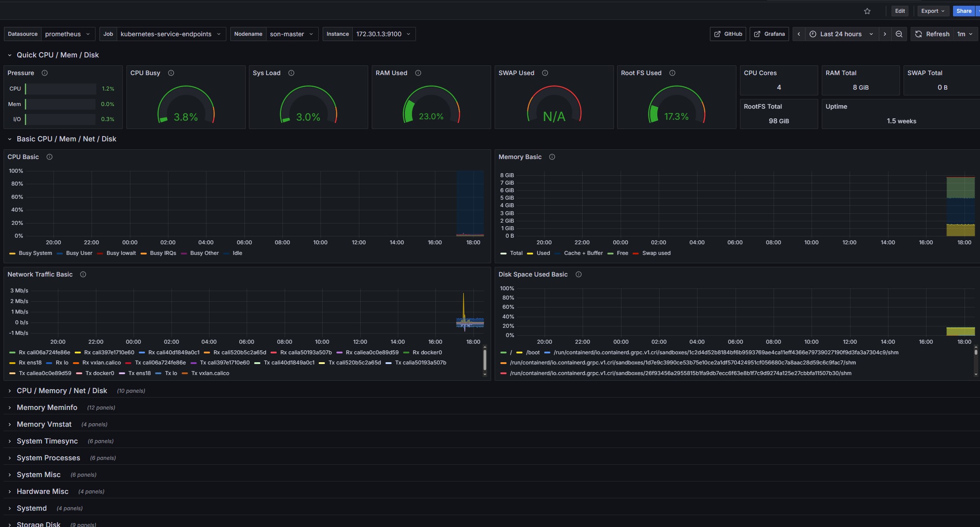Expand the Memory Meminfo row
This screenshot has width=980, height=527.
pyautogui.click(x=47, y=407)
